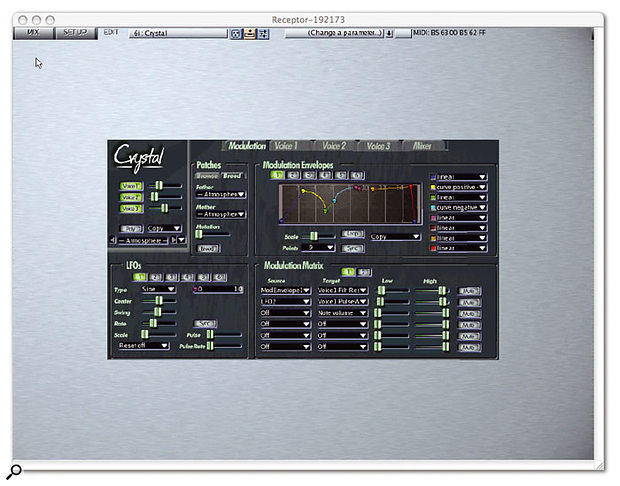
Task: Open the patch menu arrow next to Atmosphere
Action: [x=181, y=240]
